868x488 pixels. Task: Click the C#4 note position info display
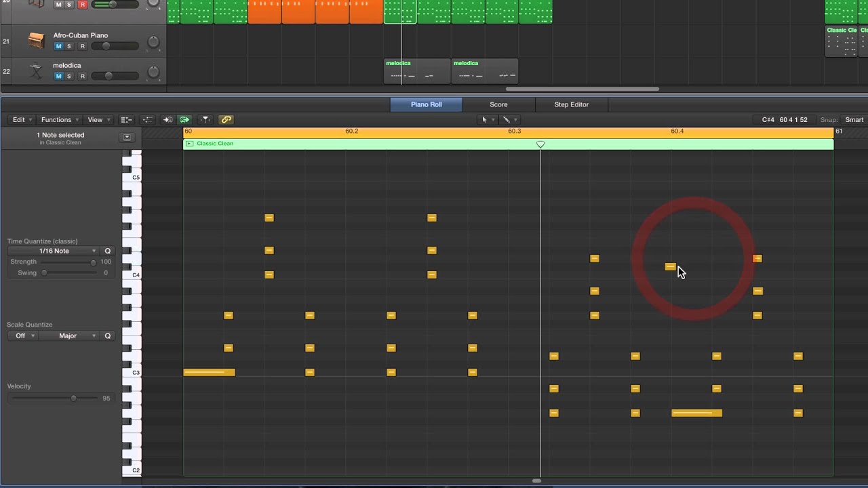coord(785,120)
